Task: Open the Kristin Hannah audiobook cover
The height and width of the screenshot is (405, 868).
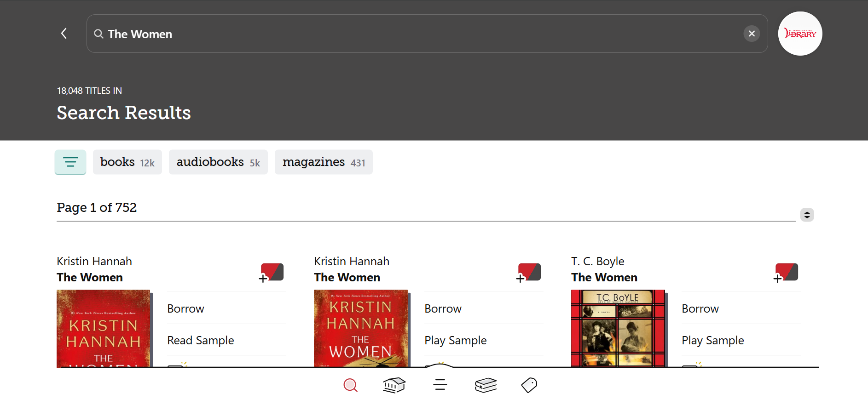Action: [x=361, y=328]
